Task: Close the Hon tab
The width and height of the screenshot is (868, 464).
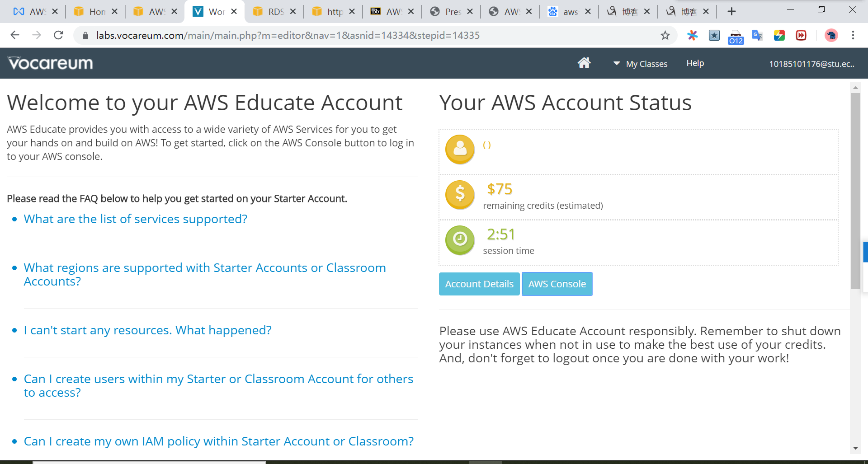Action: pos(115,11)
